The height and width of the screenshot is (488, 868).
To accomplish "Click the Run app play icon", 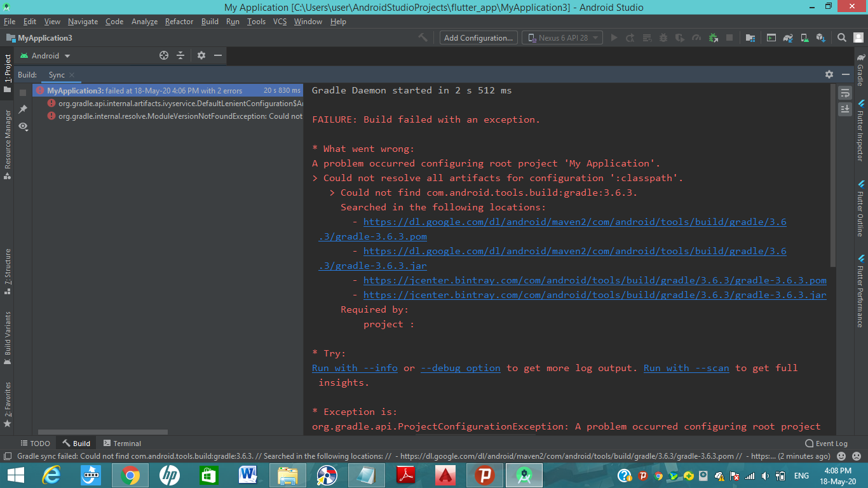I will coord(614,37).
